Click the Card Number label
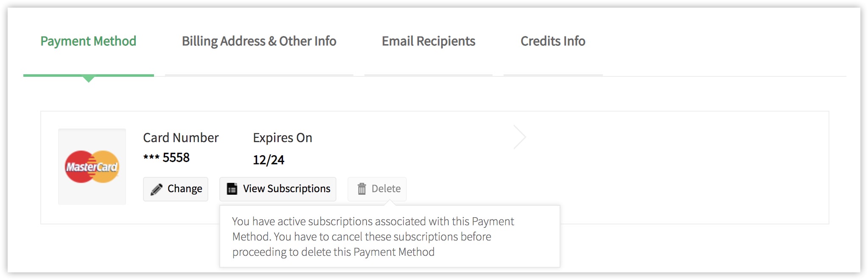 coord(181,138)
